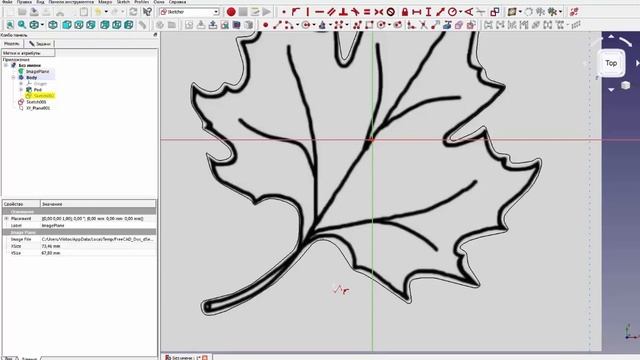Screen dimensions: 640x360
Task: Select the ImagePlane tree item
Action: tap(37, 71)
